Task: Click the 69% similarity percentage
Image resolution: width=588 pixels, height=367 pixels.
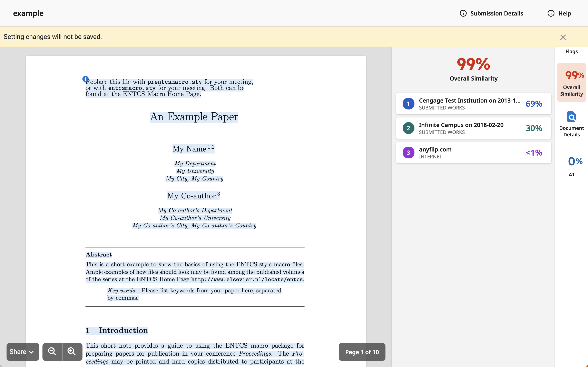Action: [533, 104]
